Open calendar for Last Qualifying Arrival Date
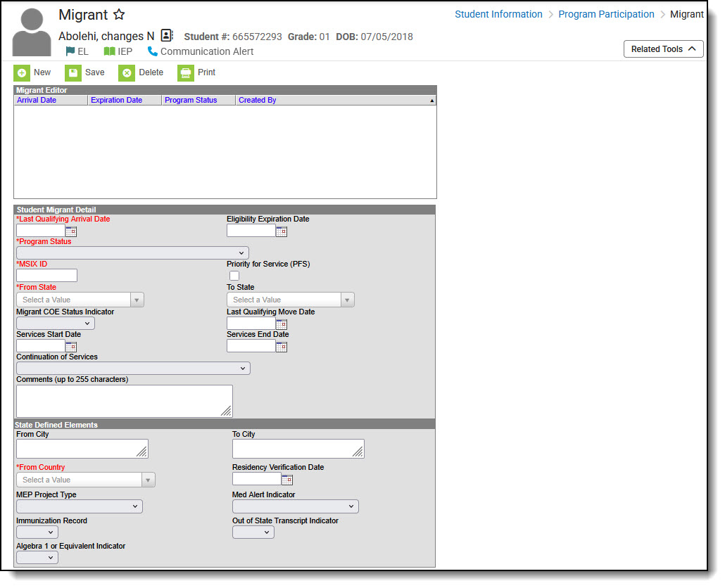Image resolution: width=725 pixels, height=588 pixels. (71, 231)
